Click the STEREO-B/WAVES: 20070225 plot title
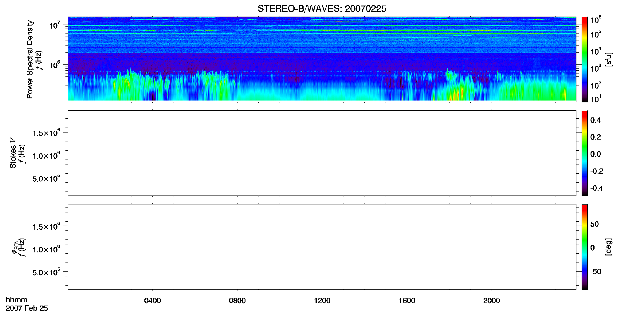 pos(322,9)
